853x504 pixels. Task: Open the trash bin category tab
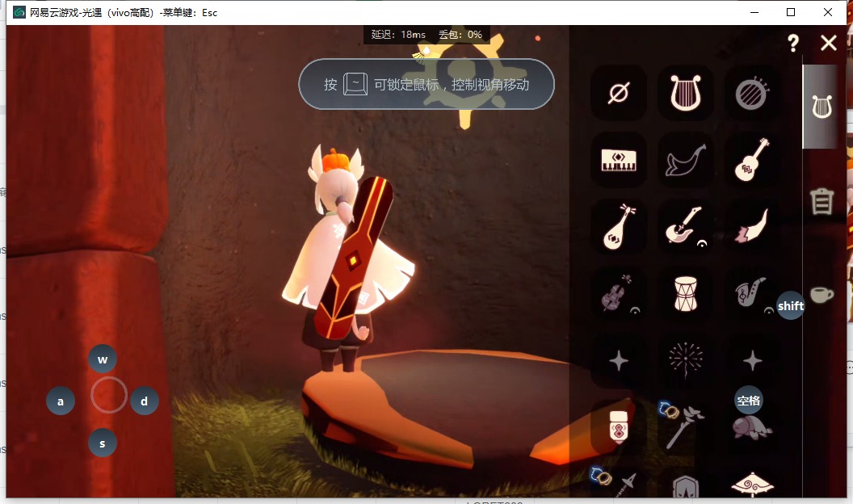[821, 201]
